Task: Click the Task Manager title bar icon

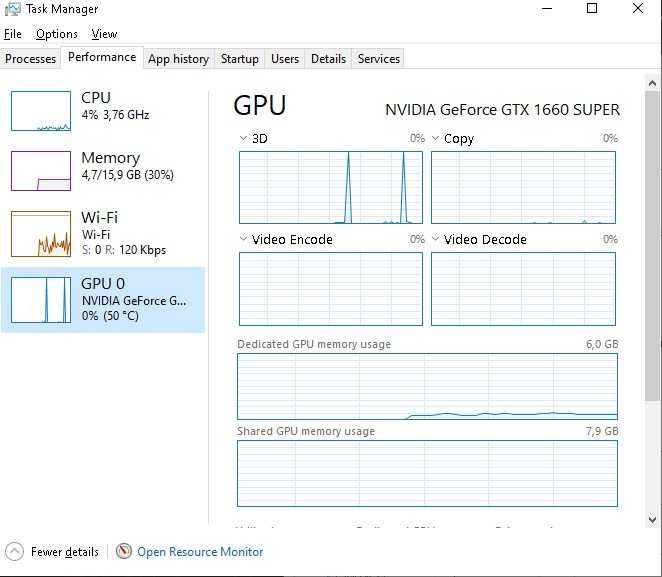Action: click(x=13, y=9)
